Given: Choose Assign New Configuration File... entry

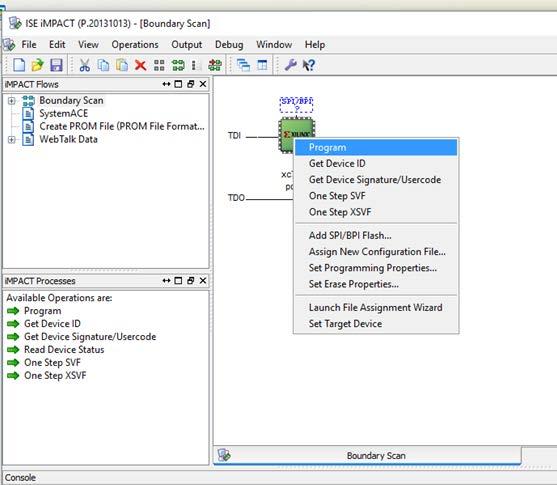Looking at the screenshot, I should click(x=376, y=252).
